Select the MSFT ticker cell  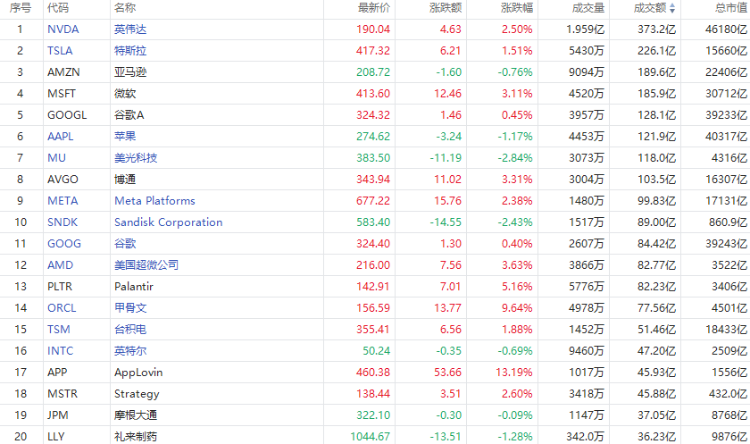click(x=61, y=93)
